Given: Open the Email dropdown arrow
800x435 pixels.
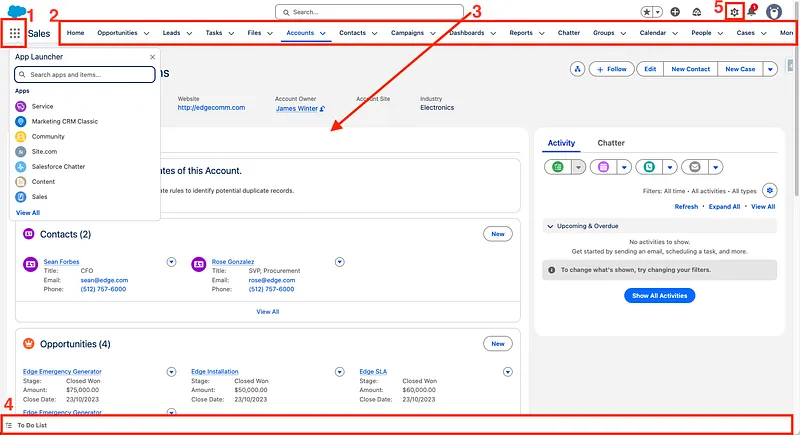Looking at the screenshot, I should coord(715,167).
